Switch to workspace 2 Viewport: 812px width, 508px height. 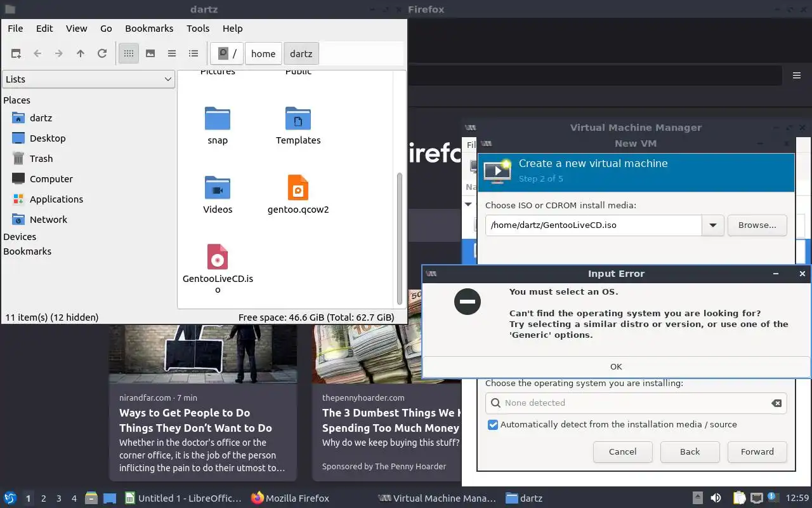coord(43,498)
